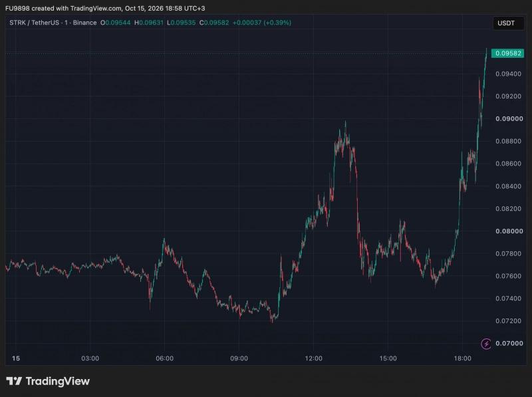Select the 0.08000 price axis label

(x=509, y=231)
